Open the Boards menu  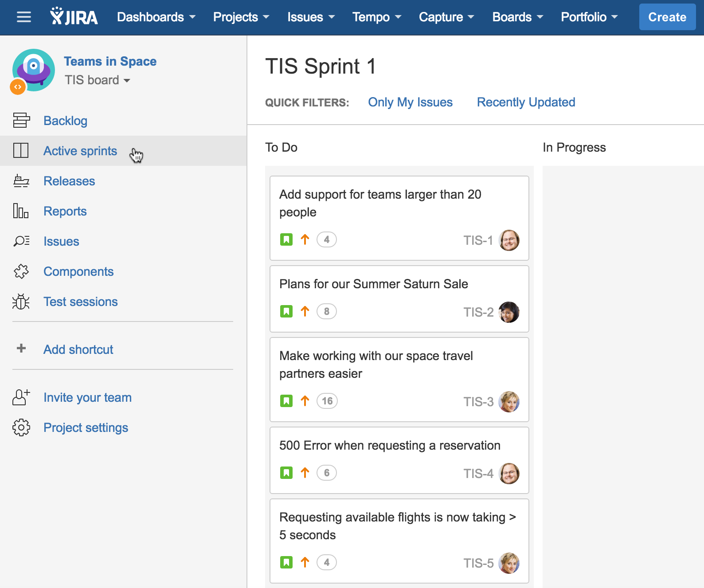[517, 17]
